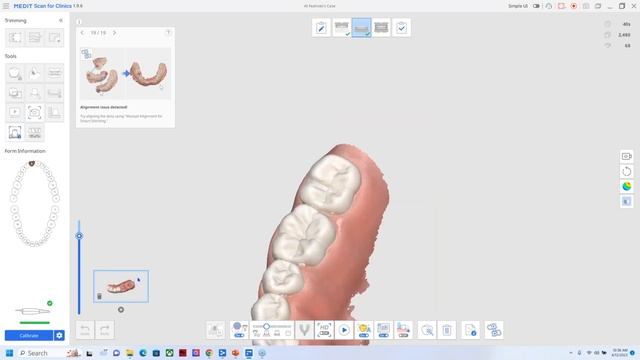Go to previous notification tip
This screenshot has width=640, height=360.
pos(82,33)
